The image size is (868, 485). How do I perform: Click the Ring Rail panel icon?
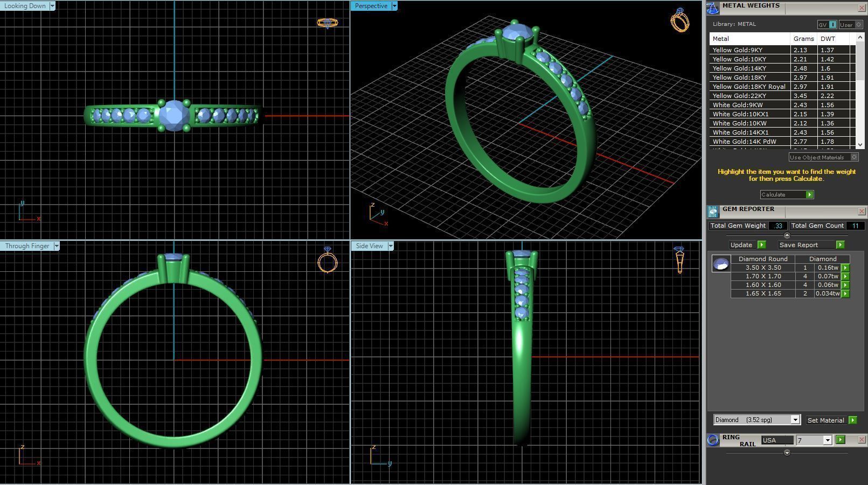coord(713,440)
